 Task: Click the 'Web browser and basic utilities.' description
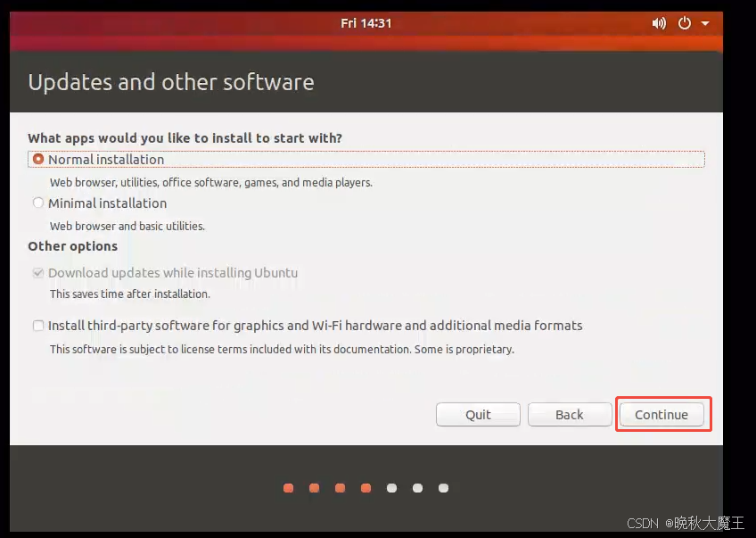point(127,226)
